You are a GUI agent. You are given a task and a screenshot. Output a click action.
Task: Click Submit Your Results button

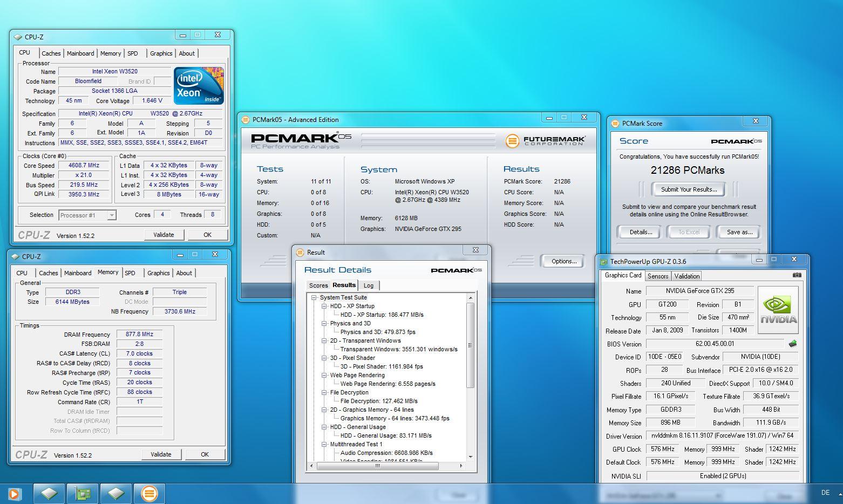(x=689, y=189)
